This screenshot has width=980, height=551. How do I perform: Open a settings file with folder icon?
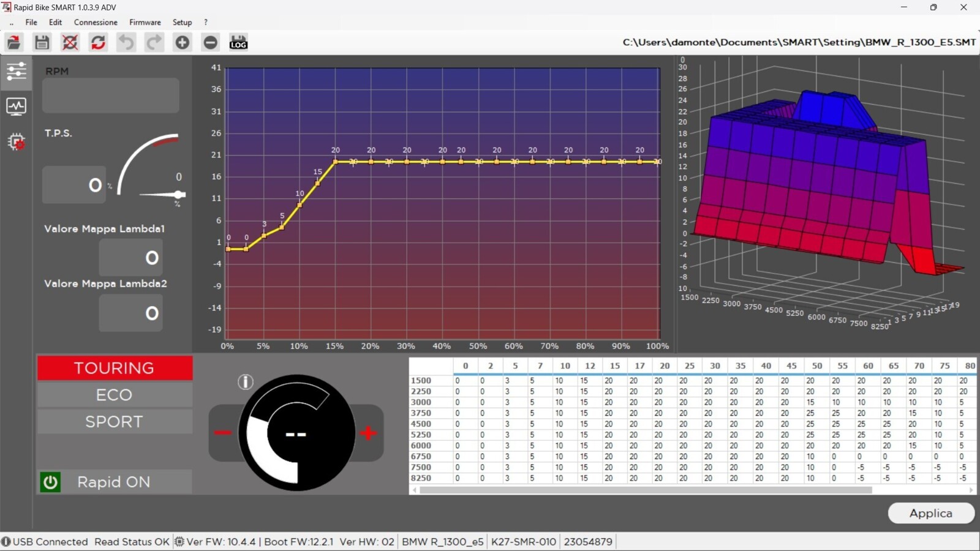pyautogui.click(x=14, y=42)
